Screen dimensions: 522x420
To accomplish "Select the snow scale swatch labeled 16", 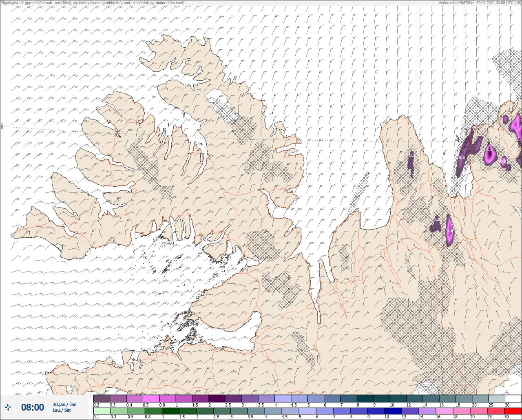I will pos(447,398).
